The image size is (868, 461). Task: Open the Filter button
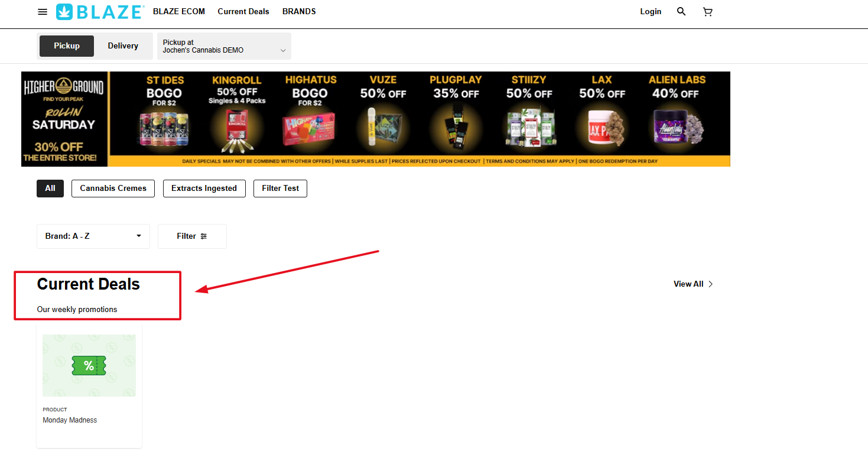coord(192,236)
